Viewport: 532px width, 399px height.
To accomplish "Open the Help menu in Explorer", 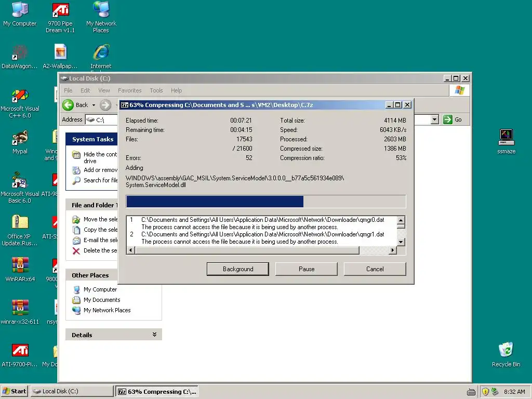I will (177, 90).
